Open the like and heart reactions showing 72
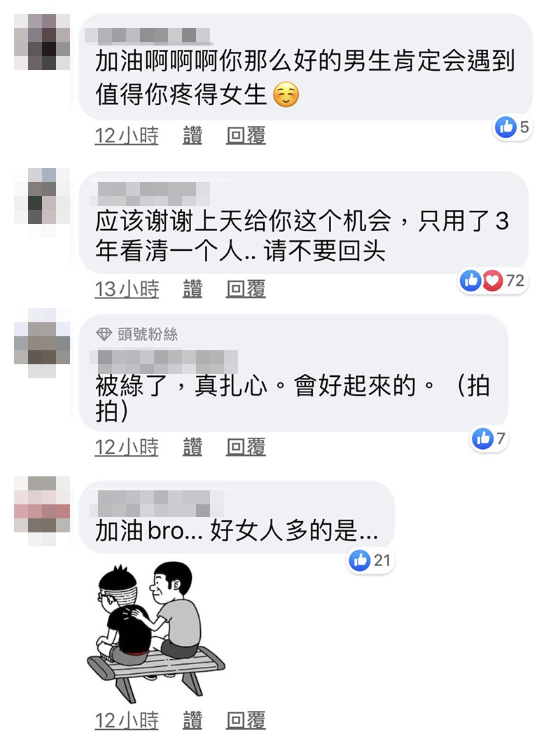This screenshot has height=739, width=560. pyautogui.click(x=492, y=280)
